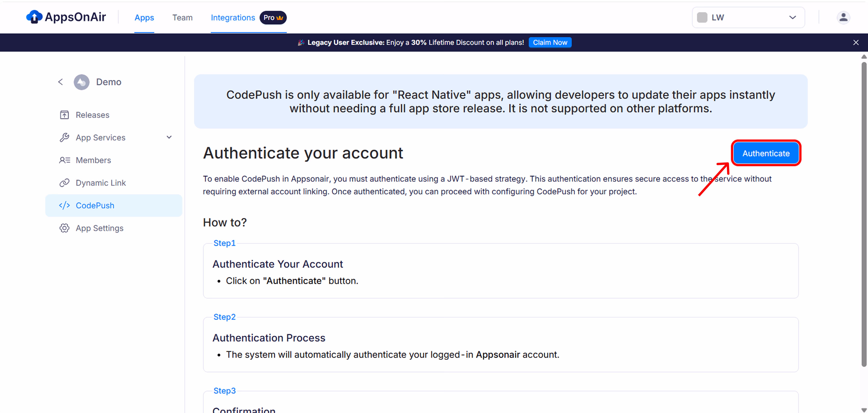The width and height of the screenshot is (868, 413).
Task: Click the scrollbar down arrow
Action: [864, 410]
